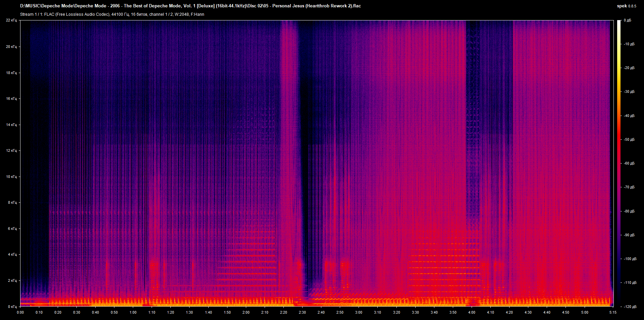Image resolution: width=644 pixels, height=320 pixels.
Task: Click the 0 дБ level label
Action: tap(627, 20)
